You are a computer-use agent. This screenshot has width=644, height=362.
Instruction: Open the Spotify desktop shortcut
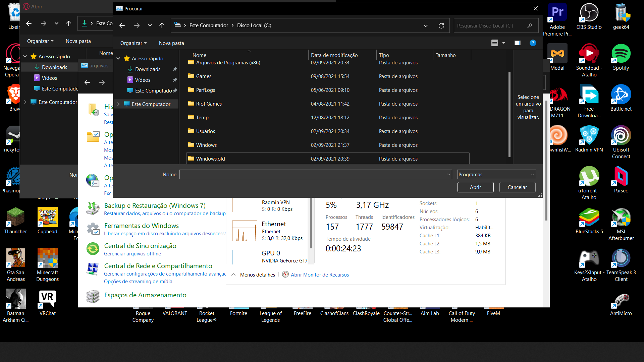click(621, 57)
